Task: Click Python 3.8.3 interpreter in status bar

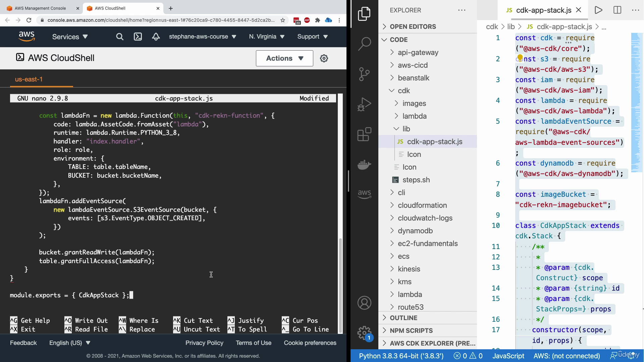Action: pyautogui.click(x=401, y=356)
